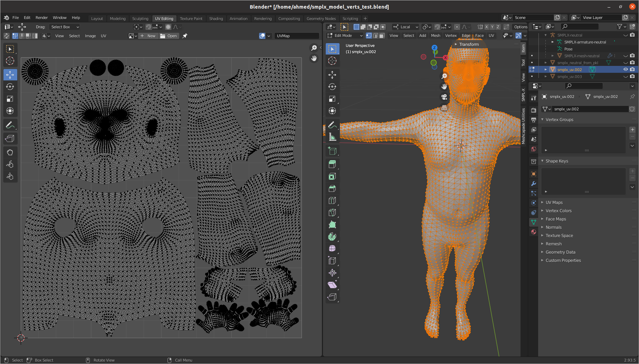Select the Move tool in UV editor toolbar
The width and height of the screenshot is (639, 364).
pyautogui.click(x=10, y=75)
